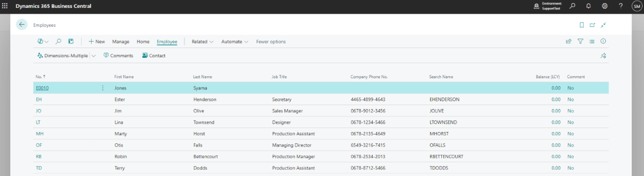This screenshot has height=176, width=644.
Task: Expand the Dimensions-Multiple arrow dropdown
Action: (x=94, y=56)
